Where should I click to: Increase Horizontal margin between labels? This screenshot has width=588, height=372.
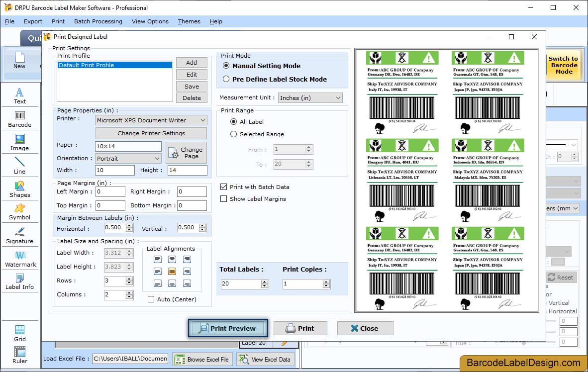pyautogui.click(x=129, y=225)
